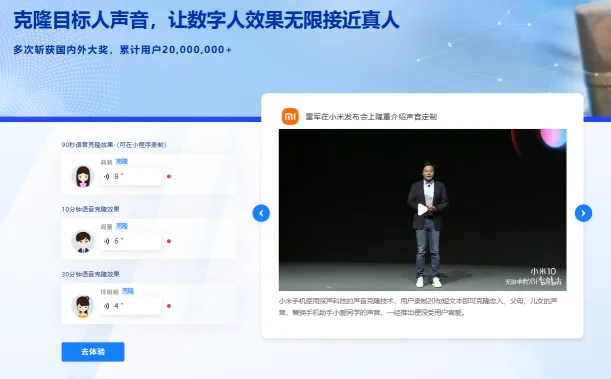This screenshot has width=611, height=379.
Task: Click the video title about 雷军 and 小米发布会
Action: click(371, 116)
